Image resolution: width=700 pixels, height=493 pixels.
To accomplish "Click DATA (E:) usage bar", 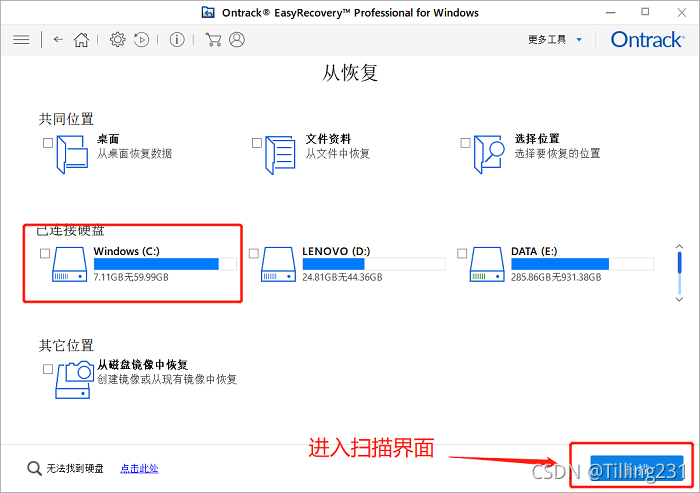I will point(582,264).
